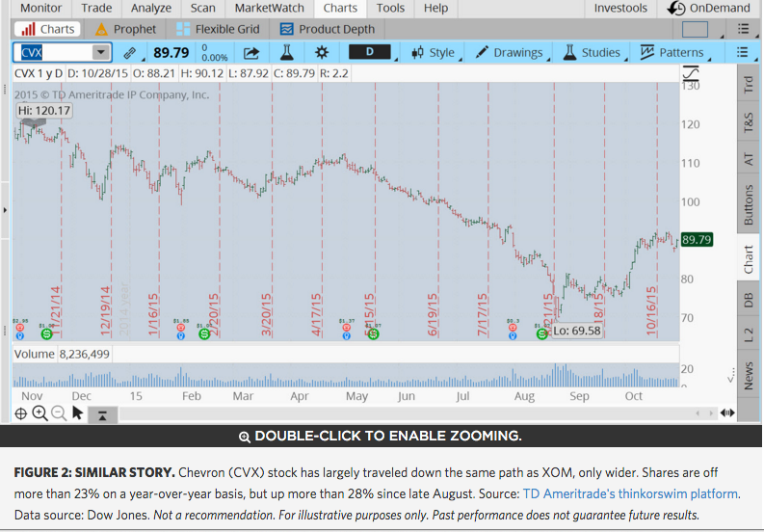Click the Hi: 120.17 label

(44, 111)
